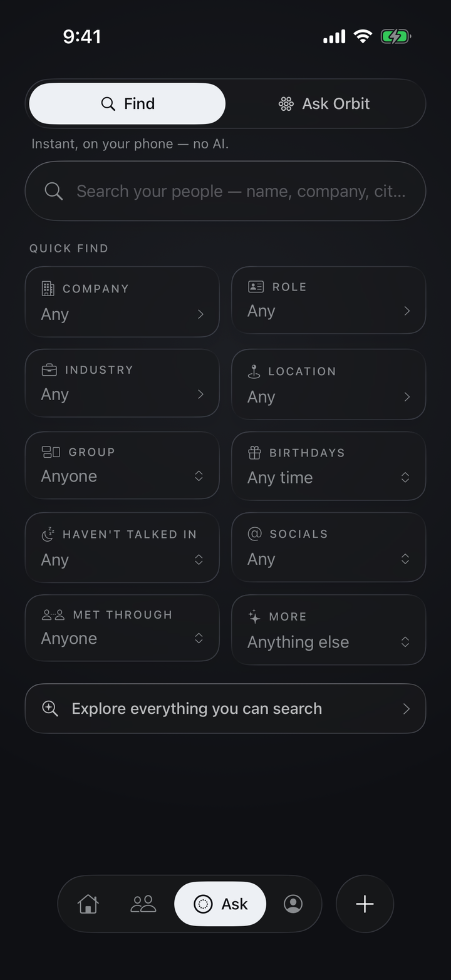Open the Group Anyone dropdown
Viewport: 451px width, 980px height.
122,465
